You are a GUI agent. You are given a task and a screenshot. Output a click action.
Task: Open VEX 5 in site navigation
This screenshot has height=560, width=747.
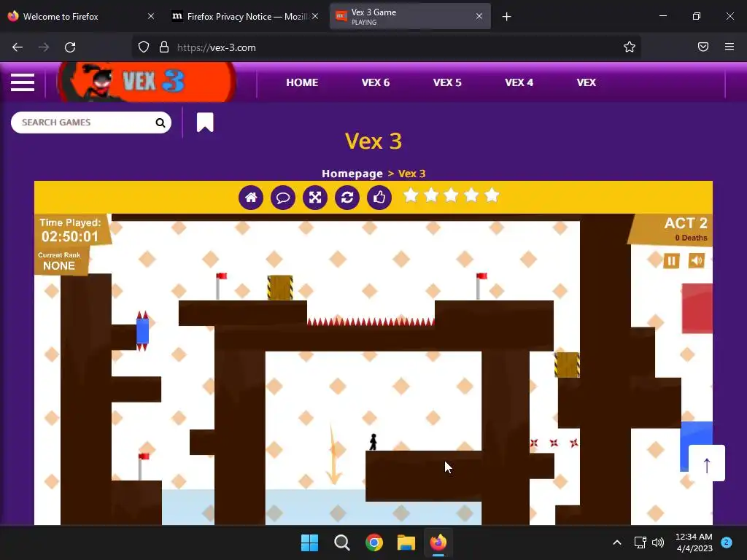pos(447,82)
